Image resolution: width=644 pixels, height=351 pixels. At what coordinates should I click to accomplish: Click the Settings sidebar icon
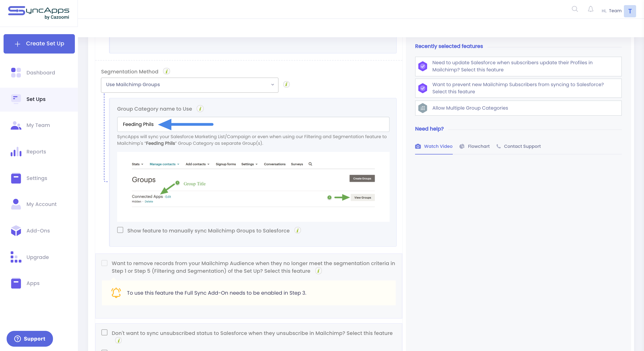coord(16,178)
